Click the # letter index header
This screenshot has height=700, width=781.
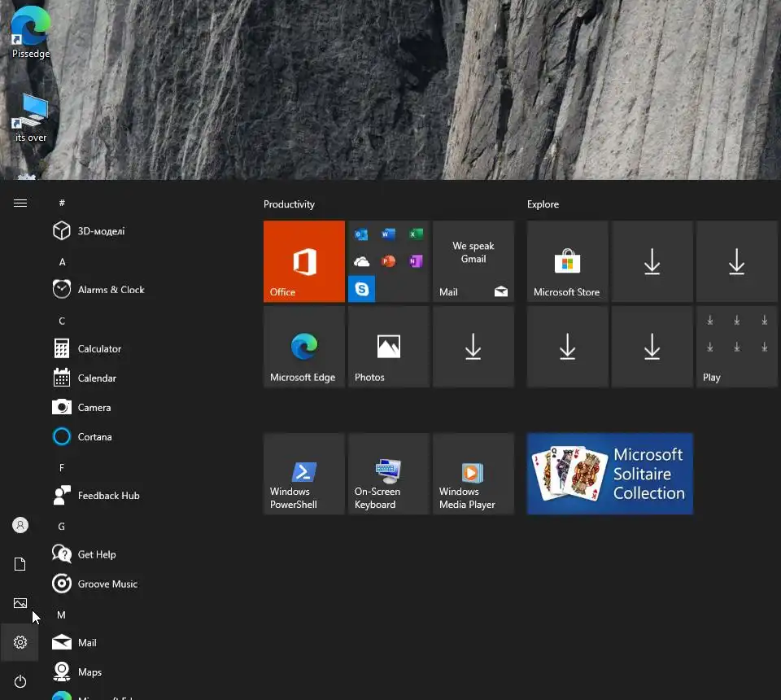(62, 203)
